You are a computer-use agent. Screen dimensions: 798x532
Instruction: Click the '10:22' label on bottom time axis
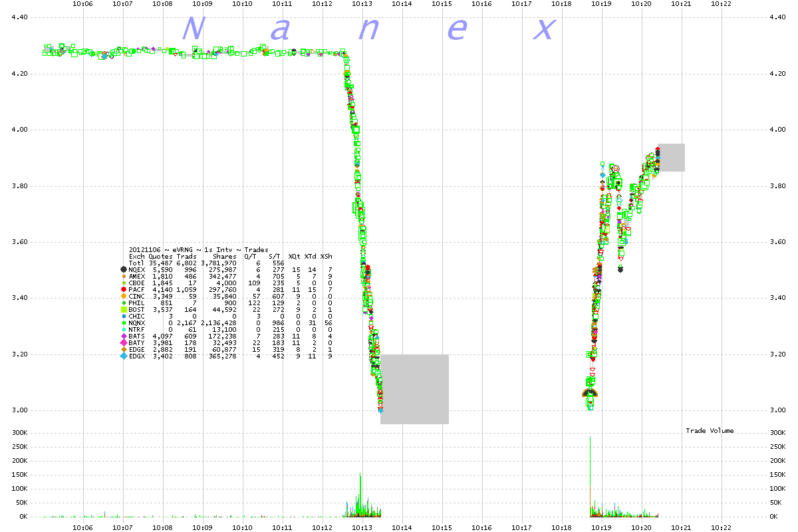click(722, 527)
